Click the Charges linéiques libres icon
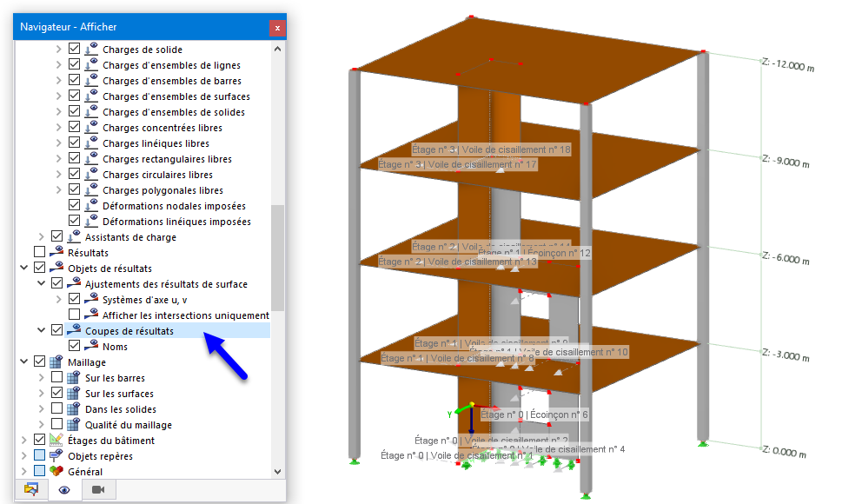Screen dimensions: 862x504 [91, 143]
